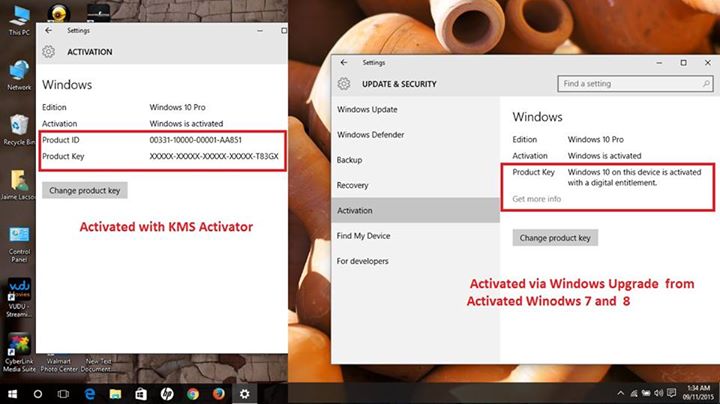This screenshot has width=720, height=404.
Task: Click the magnifier icon in search box
Action: tap(706, 84)
